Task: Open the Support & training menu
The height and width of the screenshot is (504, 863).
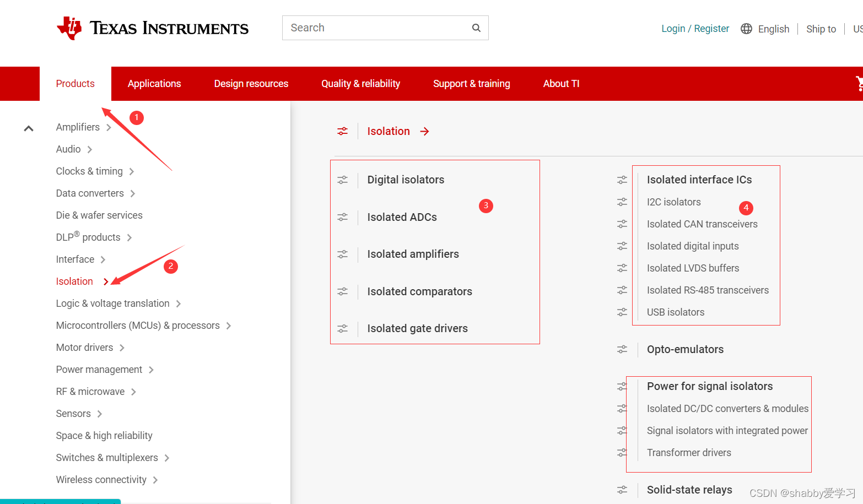Action: coord(472,84)
